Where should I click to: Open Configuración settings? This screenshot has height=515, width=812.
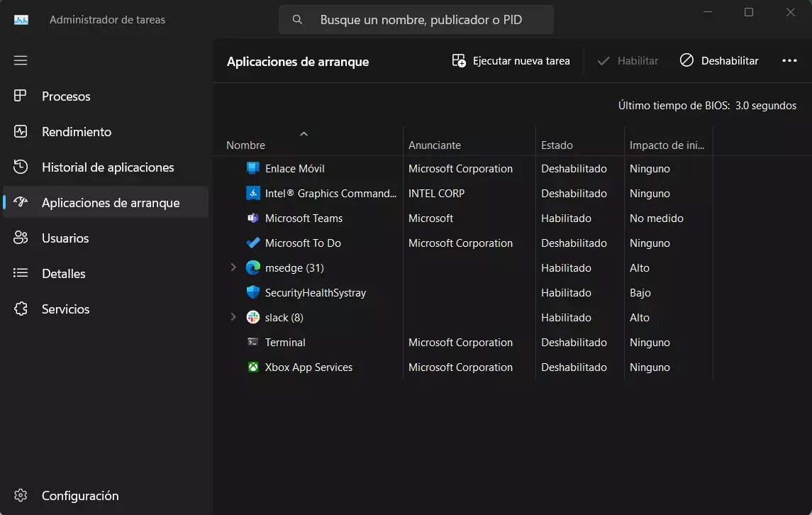pos(79,496)
